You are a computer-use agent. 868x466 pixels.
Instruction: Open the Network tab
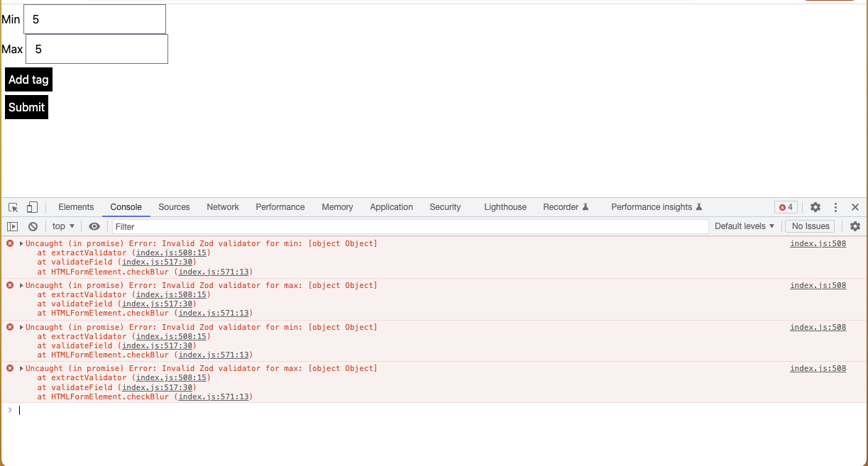(x=223, y=207)
